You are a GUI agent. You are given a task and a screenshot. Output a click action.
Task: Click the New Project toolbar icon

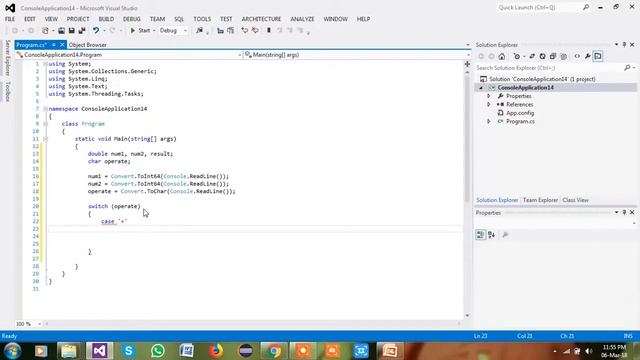click(x=45, y=31)
